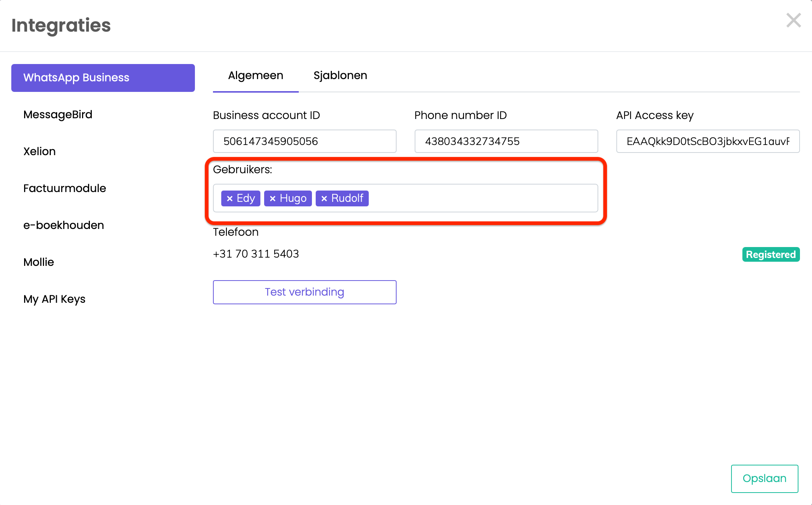Focus the Phone number ID field
Image resolution: width=812 pixels, height=505 pixels.
(x=506, y=141)
